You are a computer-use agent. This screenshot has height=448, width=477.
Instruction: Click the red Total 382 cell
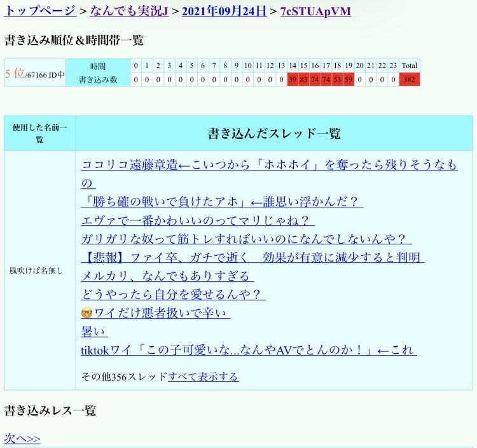click(410, 80)
